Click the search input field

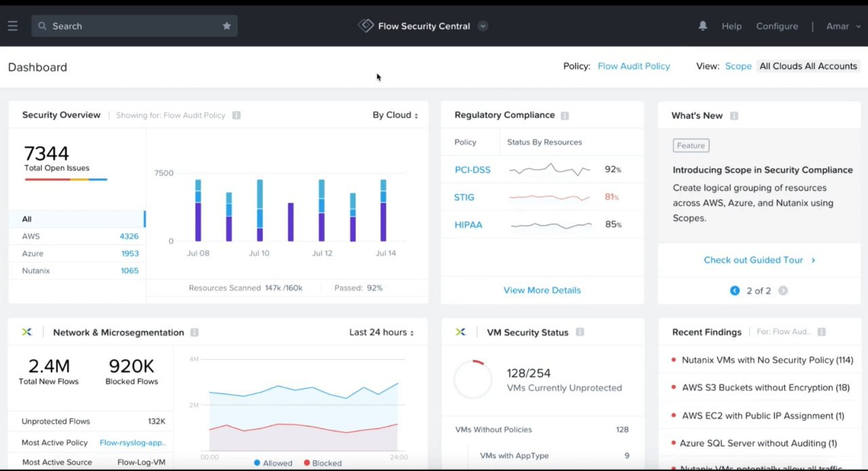click(134, 26)
